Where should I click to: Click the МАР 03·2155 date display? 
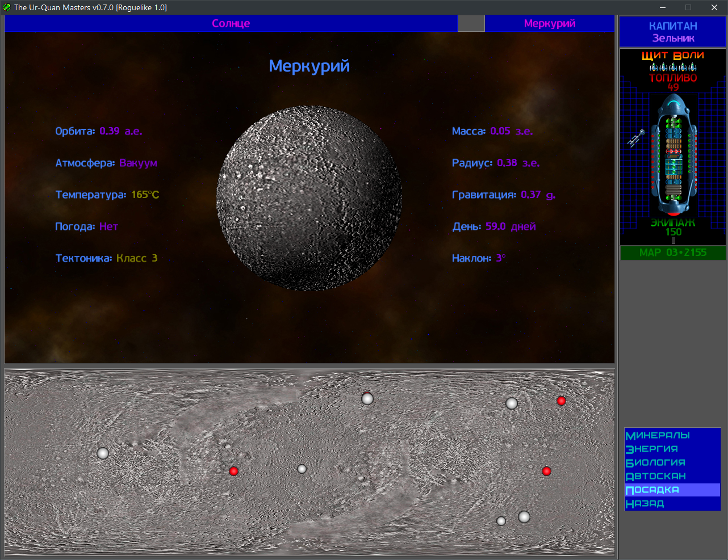point(673,252)
